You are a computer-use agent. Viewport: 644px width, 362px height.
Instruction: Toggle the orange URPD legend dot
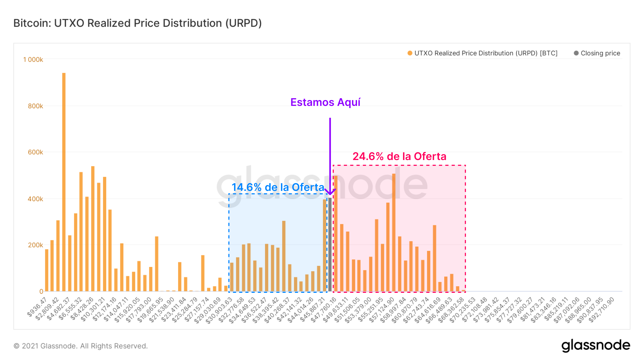click(410, 53)
